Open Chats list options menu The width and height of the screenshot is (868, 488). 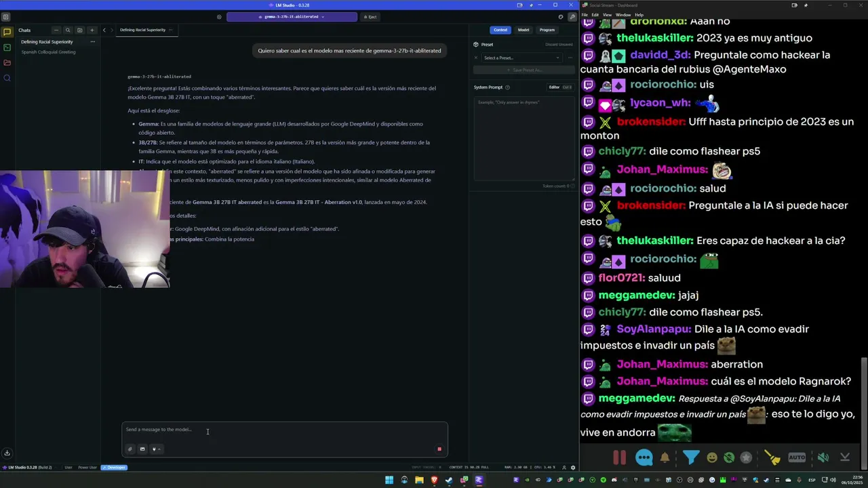56,30
